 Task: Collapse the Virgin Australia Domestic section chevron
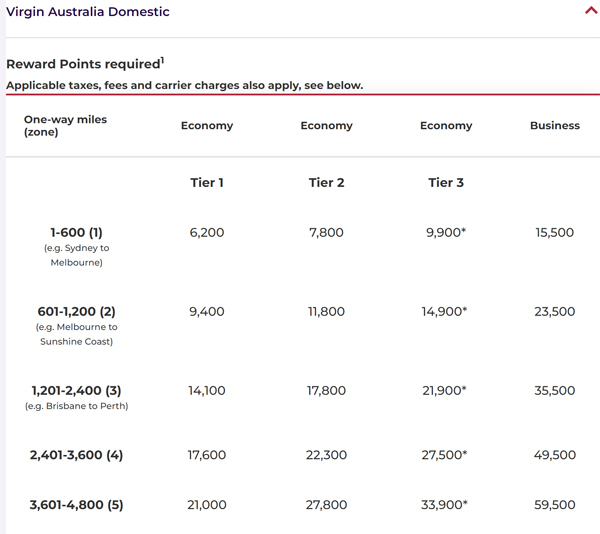pos(592,11)
